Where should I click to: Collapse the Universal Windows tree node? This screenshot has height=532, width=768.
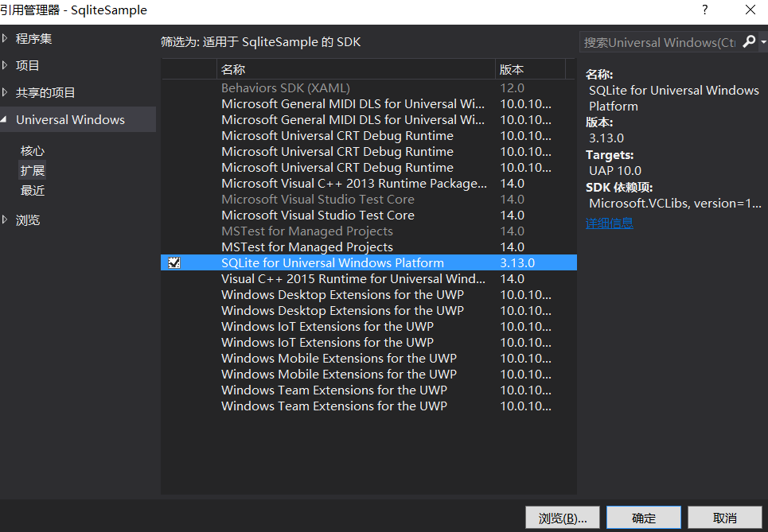pyautogui.click(x=5, y=119)
